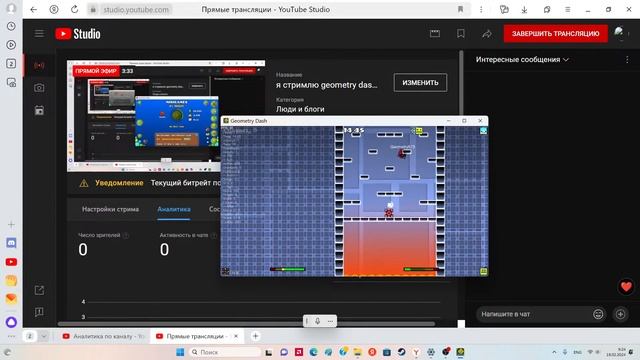
Task: Open YouTube shortcut in browser sidebar
Action: 11,262
